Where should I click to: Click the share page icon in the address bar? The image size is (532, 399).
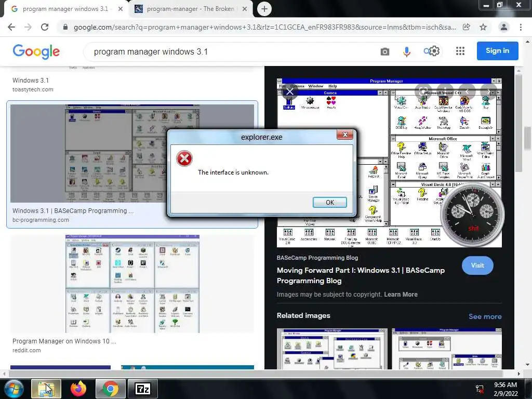click(467, 27)
